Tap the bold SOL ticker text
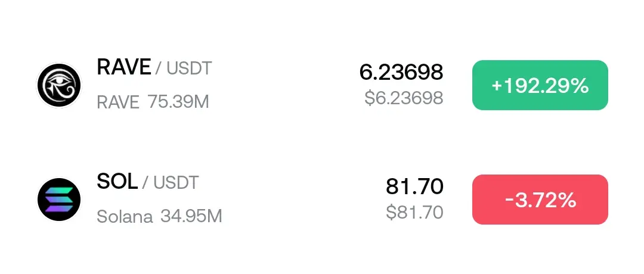This screenshot has width=644, height=274. tap(117, 182)
